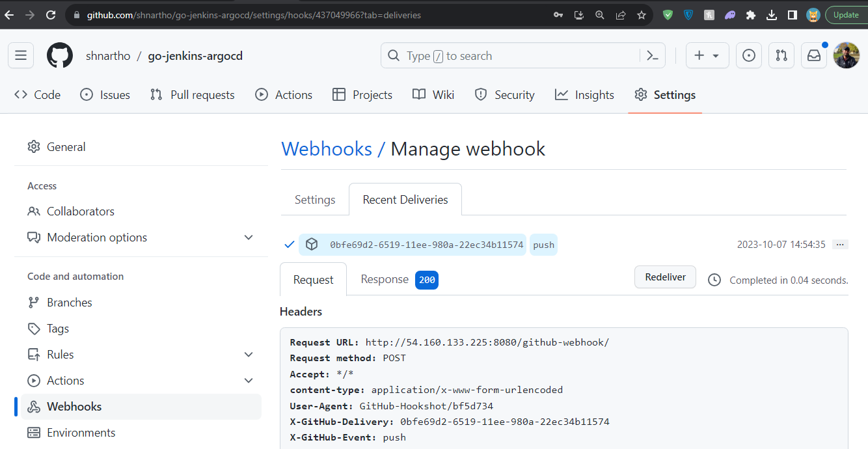Open the notifications inbox icon

pos(814,56)
